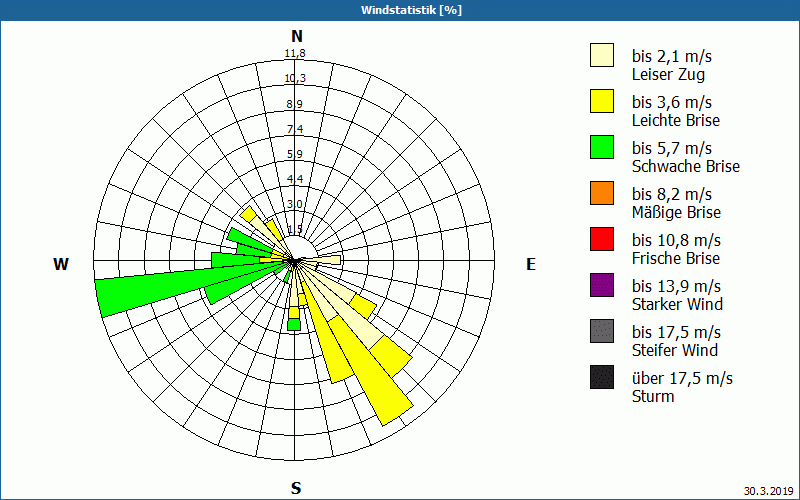Click the 'Starker Wind' legend label
This screenshot has width=800, height=500.
coord(678,304)
